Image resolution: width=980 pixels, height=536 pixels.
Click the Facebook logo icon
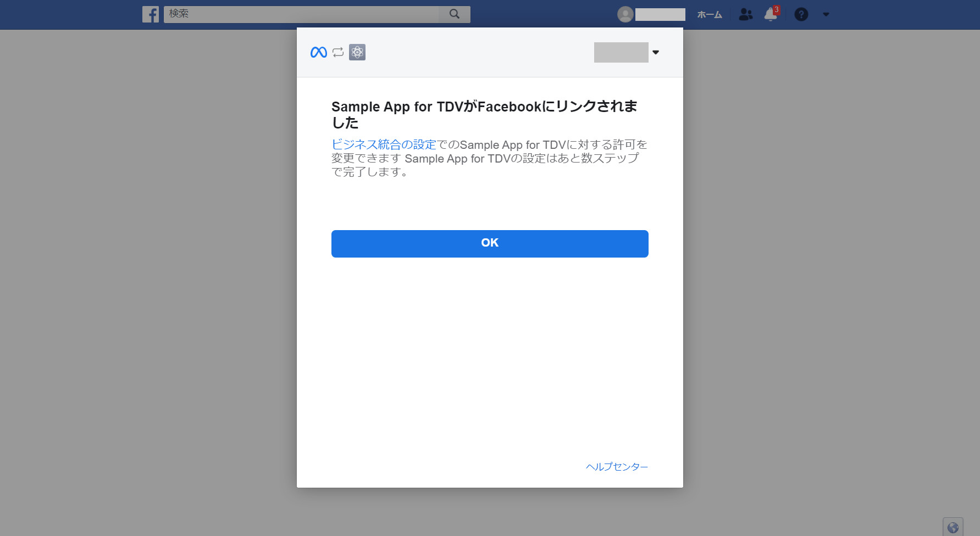pyautogui.click(x=151, y=14)
